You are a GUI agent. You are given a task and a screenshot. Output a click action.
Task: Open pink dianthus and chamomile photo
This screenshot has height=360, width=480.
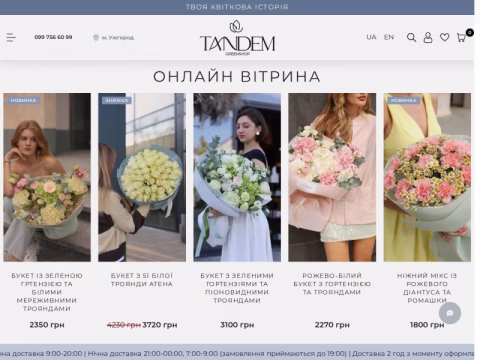(x=427, y=177)
